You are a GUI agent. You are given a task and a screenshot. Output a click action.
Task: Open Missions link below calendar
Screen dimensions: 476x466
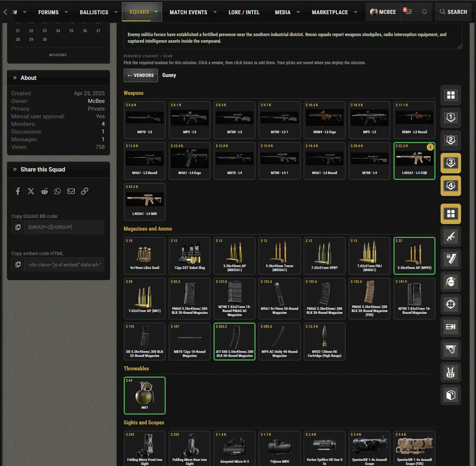[x=58, y=55]
